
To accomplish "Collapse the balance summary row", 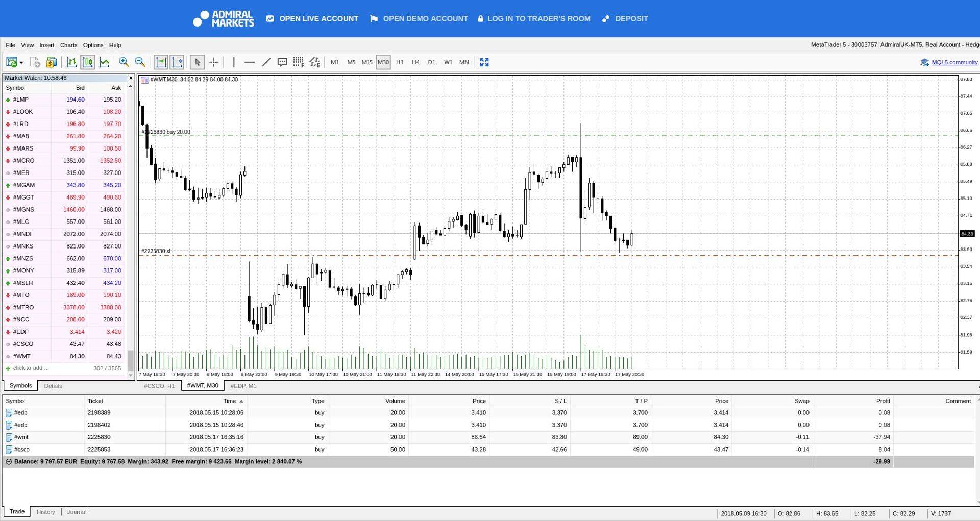I will [8, 461].
